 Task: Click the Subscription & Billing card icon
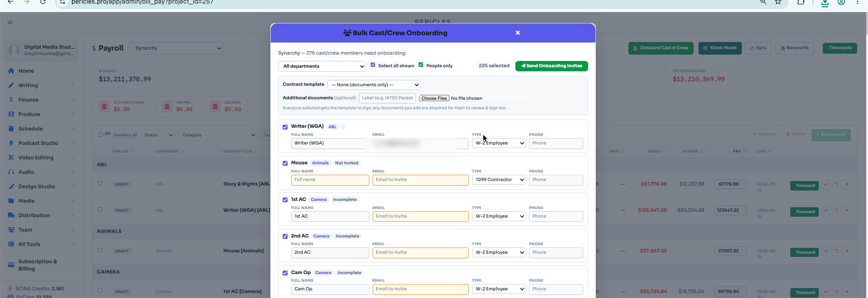[x=11, y=265]
